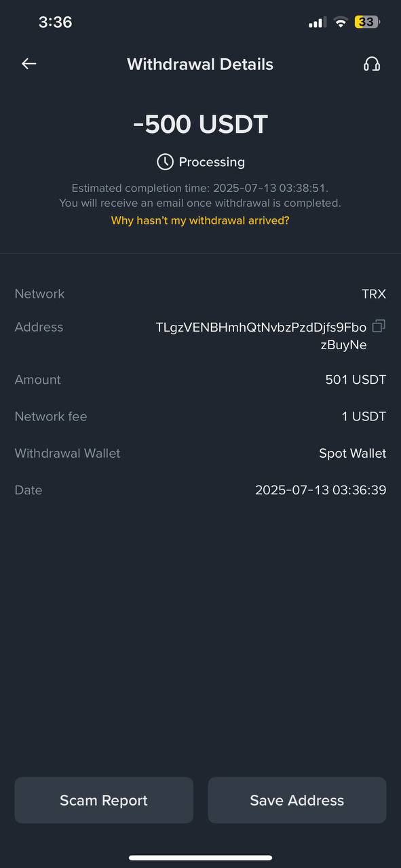
Task: Tap the Wi-Fi status icon
Action: 340,22
